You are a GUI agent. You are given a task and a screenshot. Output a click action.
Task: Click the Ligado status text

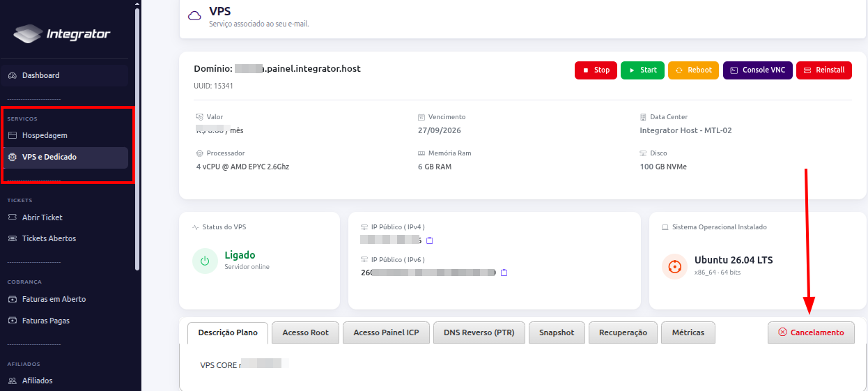click(x=240, y=255)
